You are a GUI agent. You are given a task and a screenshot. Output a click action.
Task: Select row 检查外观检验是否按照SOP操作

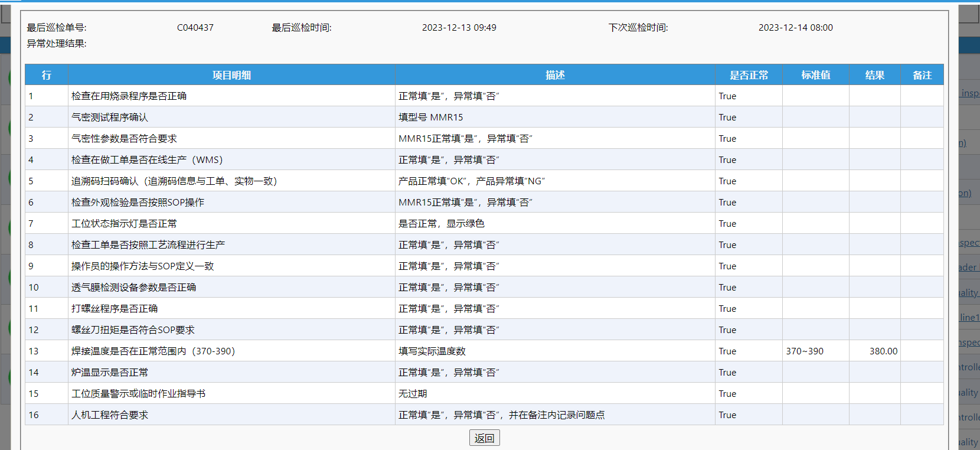484,202
